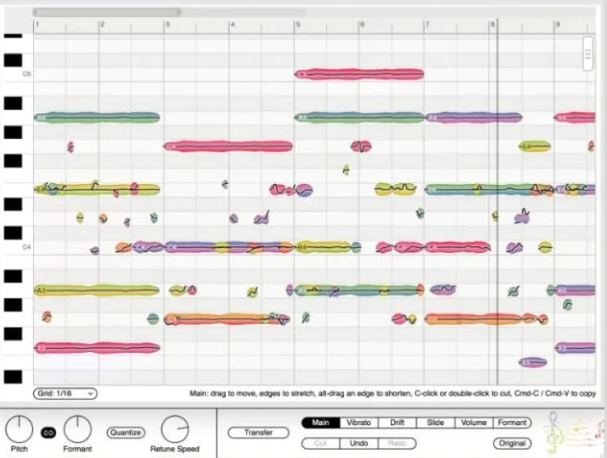Select the green A3 note starting at bar 5
This screenshot has height=458, width=607.
[359, 290]
